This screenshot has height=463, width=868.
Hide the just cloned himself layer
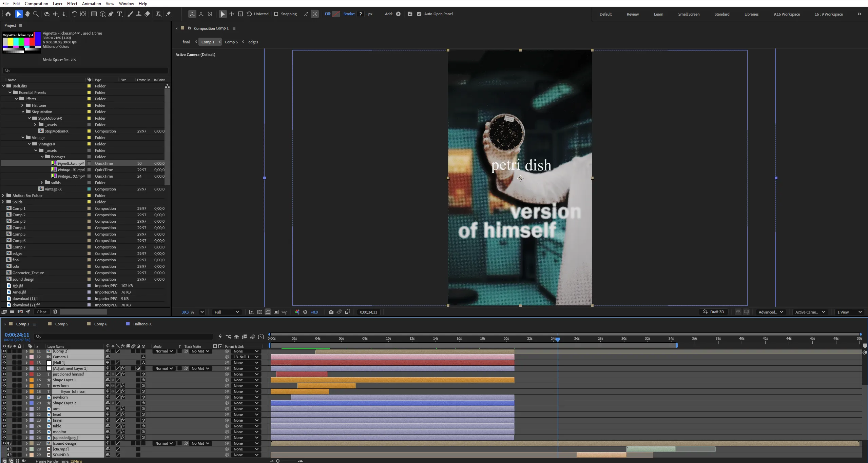point(4,374)
